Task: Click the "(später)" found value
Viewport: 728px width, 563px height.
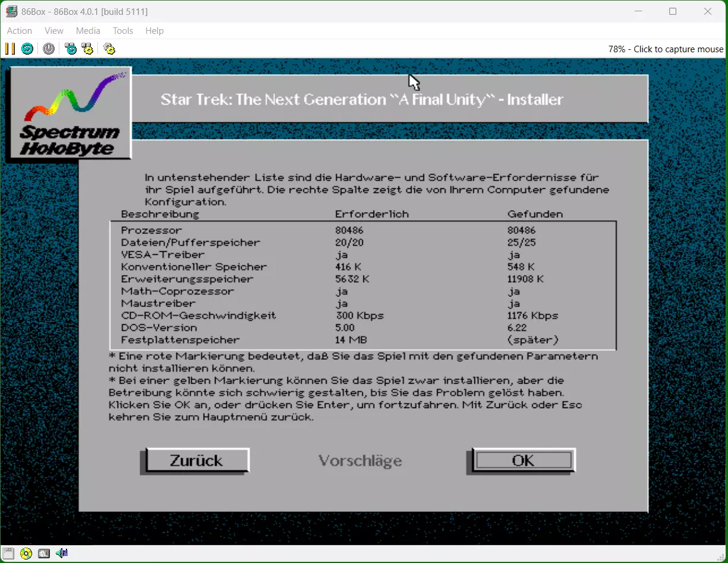Action: 533,340
